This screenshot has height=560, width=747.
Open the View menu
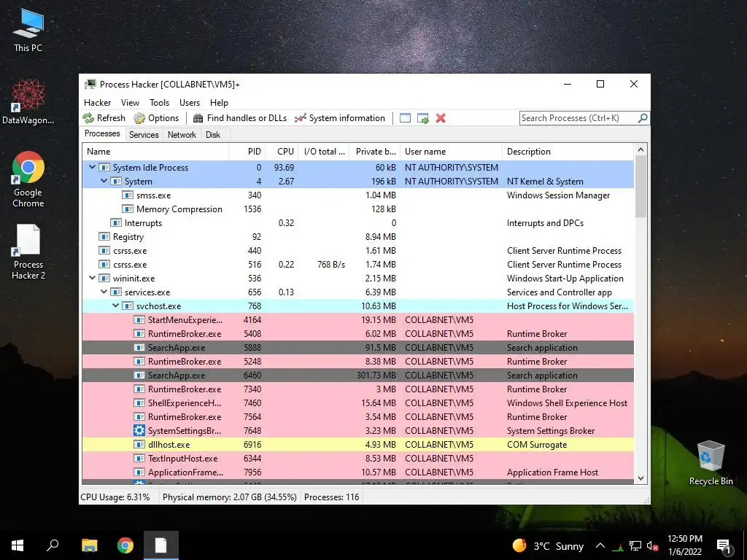click(x=130, y=102)
